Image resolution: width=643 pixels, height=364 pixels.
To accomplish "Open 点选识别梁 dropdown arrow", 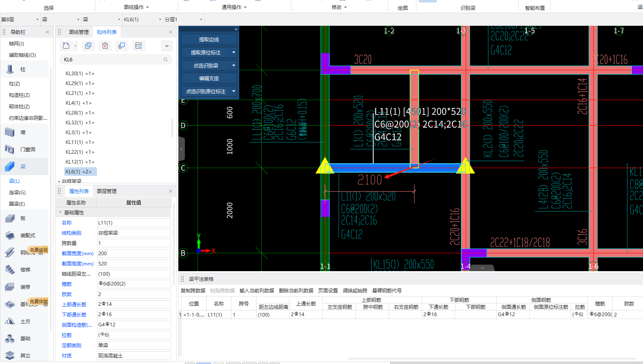I will tap(234, 65).
